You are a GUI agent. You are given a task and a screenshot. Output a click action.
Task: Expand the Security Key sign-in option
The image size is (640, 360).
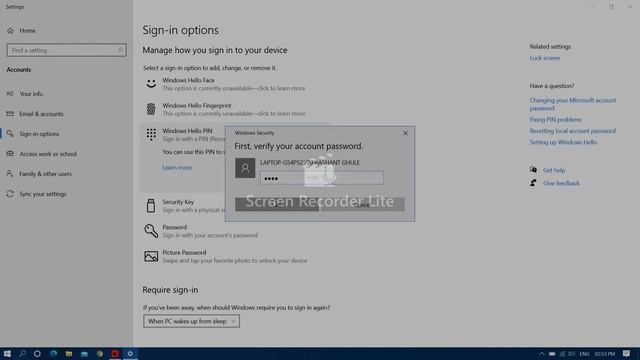coord(178,202)
